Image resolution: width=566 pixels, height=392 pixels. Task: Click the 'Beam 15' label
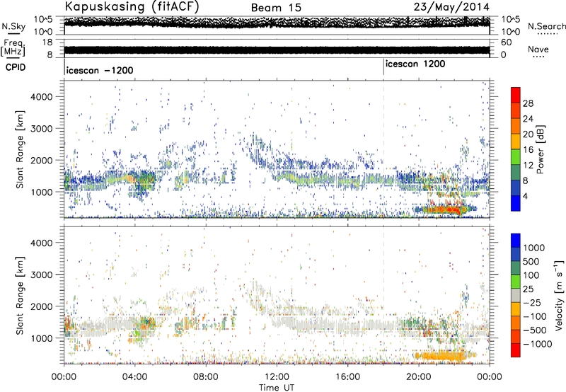pos(276,8)
